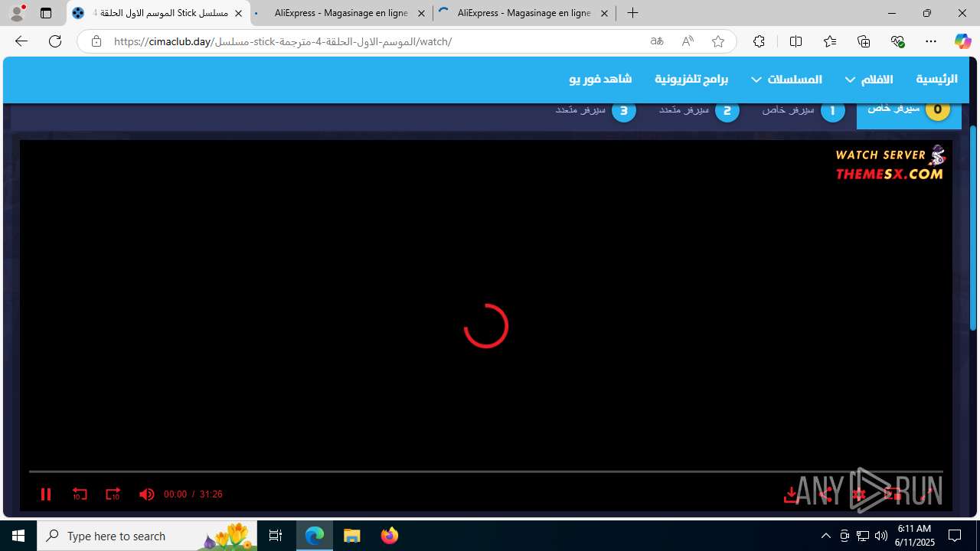View site information lock icon

pyautogui.click(x=96, y=41)
